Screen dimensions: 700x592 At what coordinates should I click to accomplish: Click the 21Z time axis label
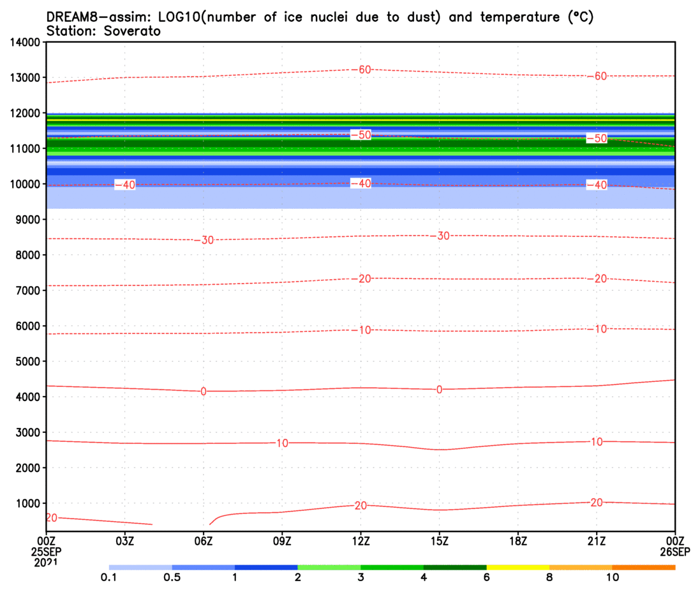pos(597,542)
